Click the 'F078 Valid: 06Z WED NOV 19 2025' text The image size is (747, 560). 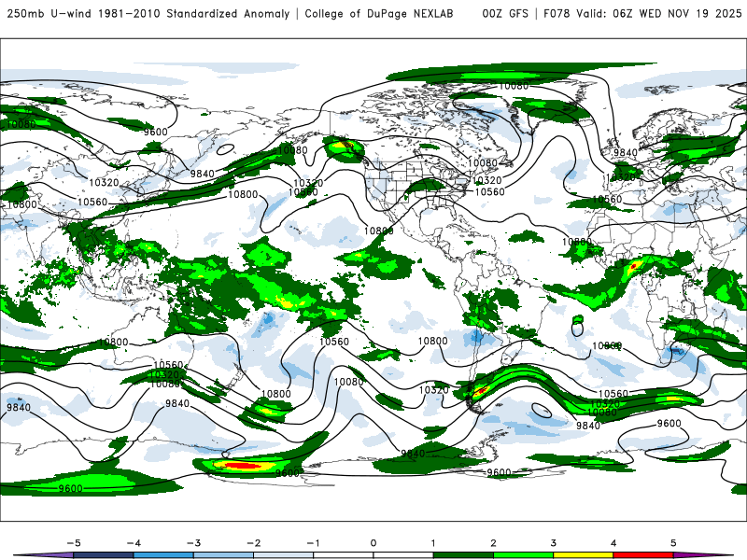pos(642,13)
